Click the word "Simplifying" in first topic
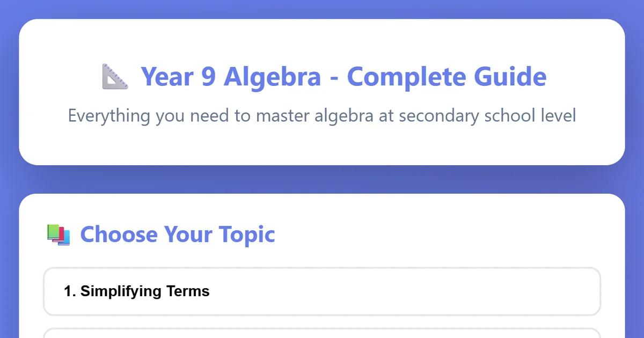 coord(121,291)
